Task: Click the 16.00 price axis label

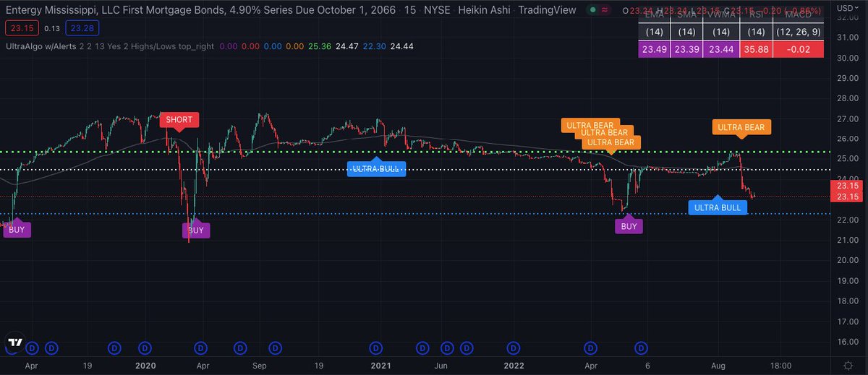Action: (846, 342)
